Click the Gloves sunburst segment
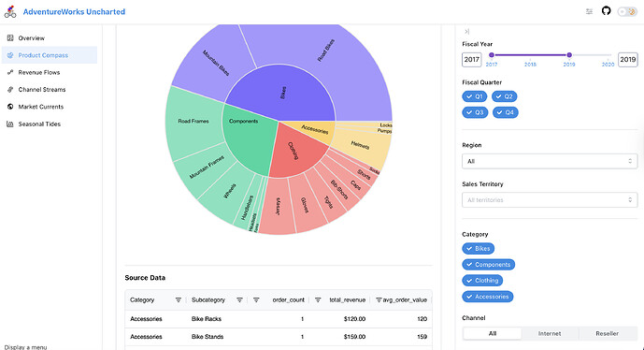 point(305,204)
